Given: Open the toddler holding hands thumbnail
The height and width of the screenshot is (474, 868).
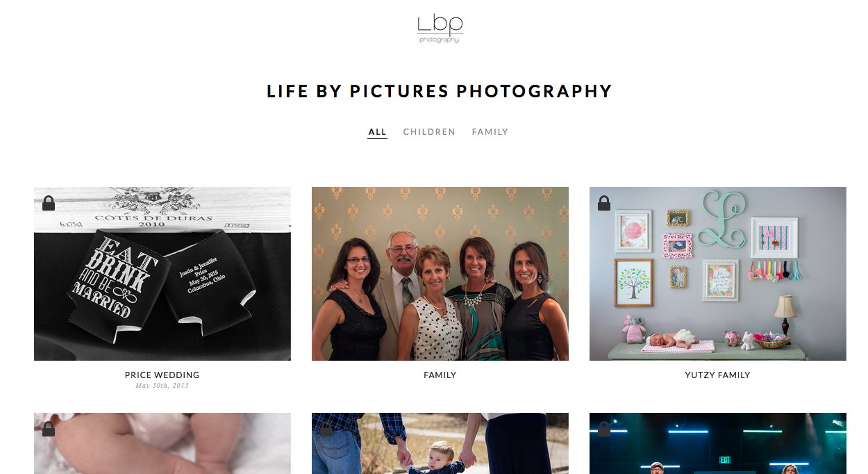Looking at the screenshot, I should click(440, 443).
